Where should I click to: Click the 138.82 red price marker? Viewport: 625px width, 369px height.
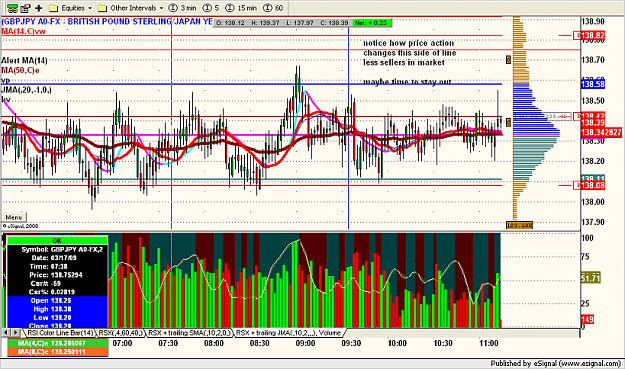589,35
